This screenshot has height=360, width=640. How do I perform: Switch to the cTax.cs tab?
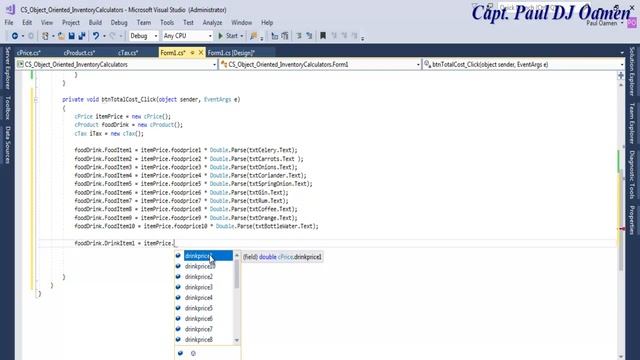[128, 53]
